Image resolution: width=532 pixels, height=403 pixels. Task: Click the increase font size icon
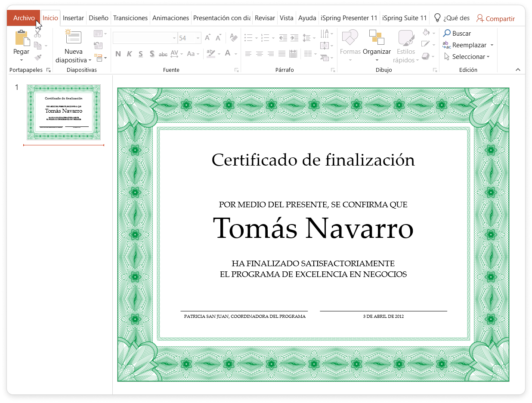(208, 38)
